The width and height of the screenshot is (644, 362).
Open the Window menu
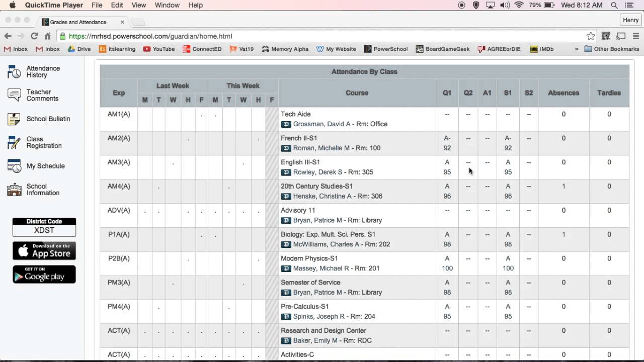pyautogui.click(x=167, y=5)
